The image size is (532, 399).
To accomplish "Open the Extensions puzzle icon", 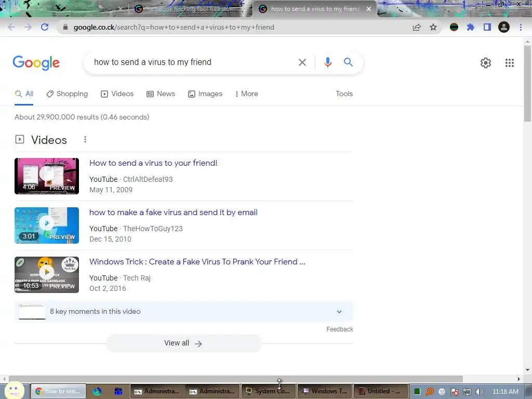I will pyautogui.click(x=470, y=27).
